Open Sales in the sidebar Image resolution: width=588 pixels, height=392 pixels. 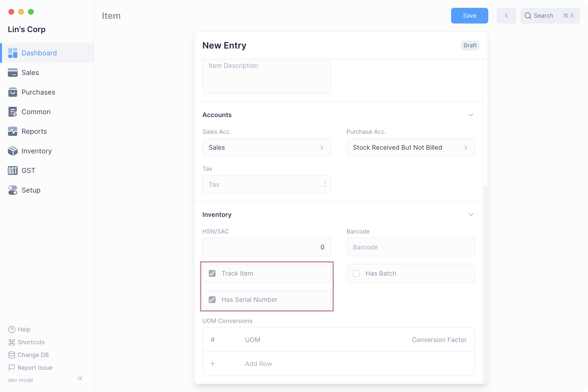(x=30, y=73)
